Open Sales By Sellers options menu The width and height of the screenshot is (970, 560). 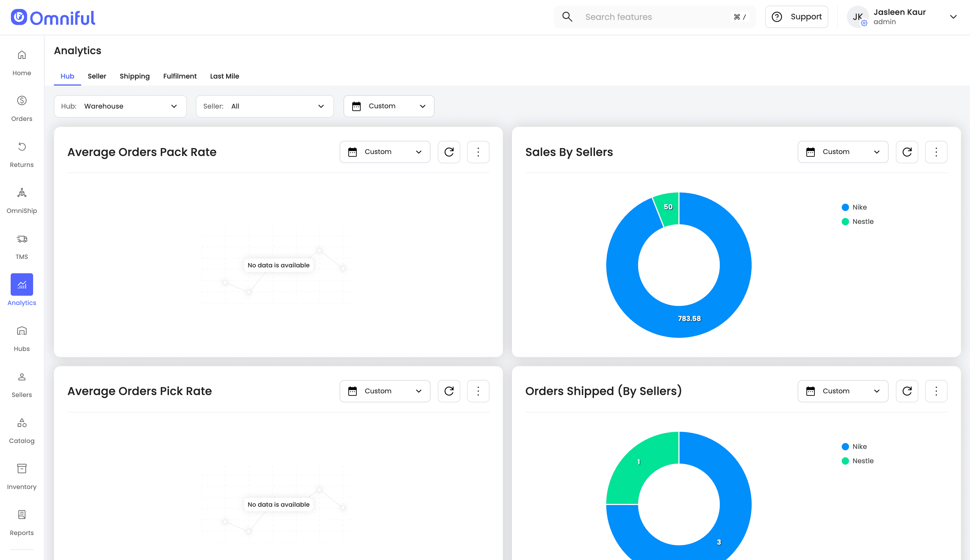click(936, 152)
